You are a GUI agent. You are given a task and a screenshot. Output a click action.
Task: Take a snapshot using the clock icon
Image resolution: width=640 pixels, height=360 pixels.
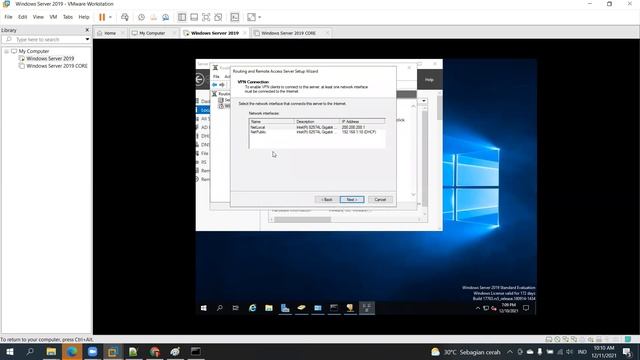tap(141, 17)
